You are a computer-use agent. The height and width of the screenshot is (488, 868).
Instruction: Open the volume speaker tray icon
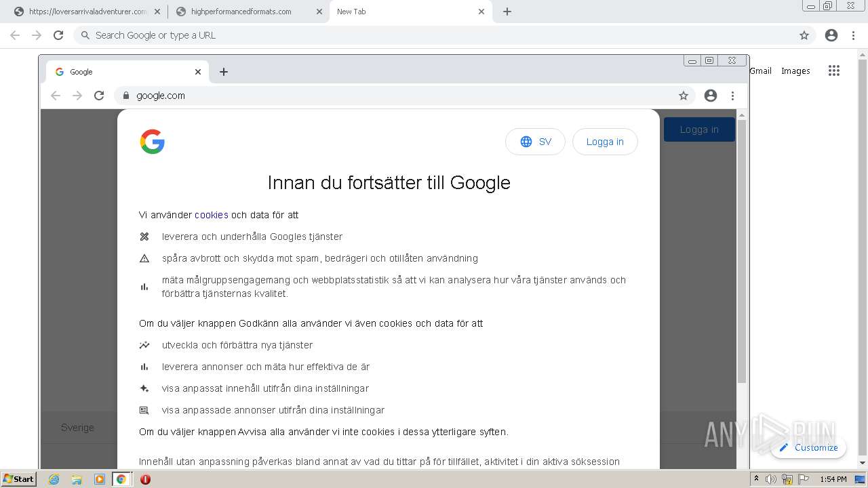[x=771, y=479]
